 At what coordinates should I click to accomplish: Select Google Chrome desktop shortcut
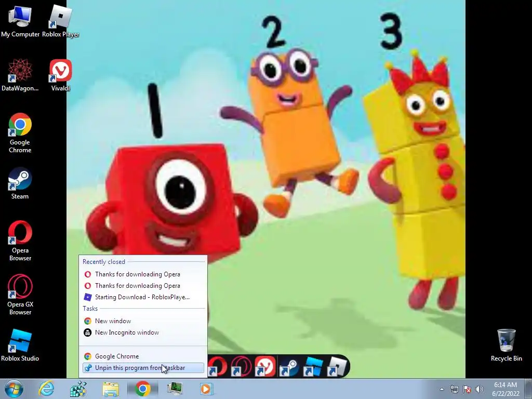point(20,132)
